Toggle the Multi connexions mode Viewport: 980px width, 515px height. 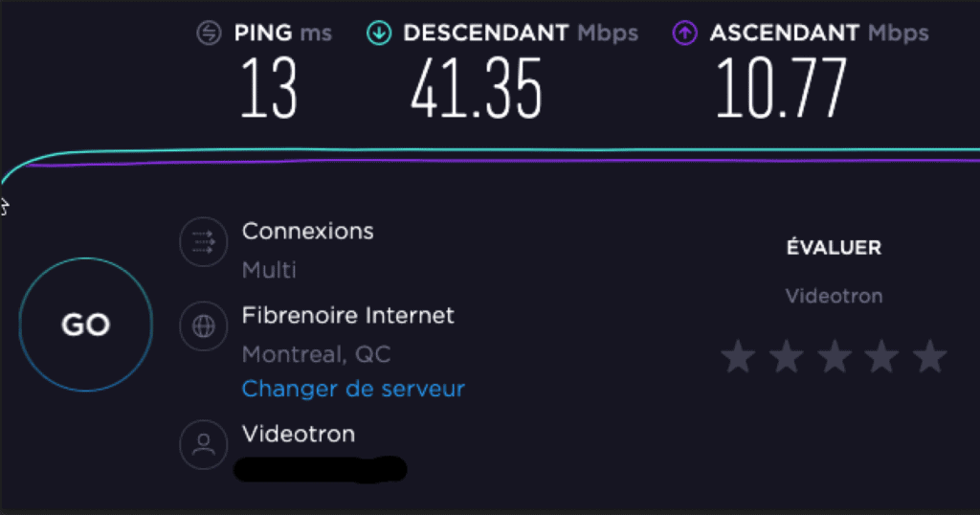pyautogui.click(x=269, y=270)
